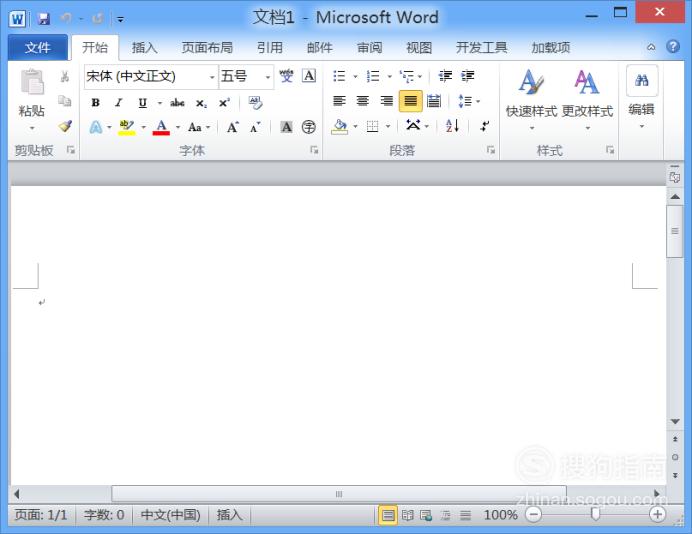Switch to 引用 (References) tab
This screenshot has height=534, width=692.
point(270,47)
